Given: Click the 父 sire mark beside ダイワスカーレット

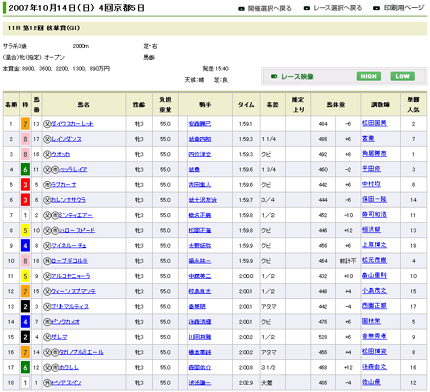Looking at the screenshot, I should pos(47,124).
